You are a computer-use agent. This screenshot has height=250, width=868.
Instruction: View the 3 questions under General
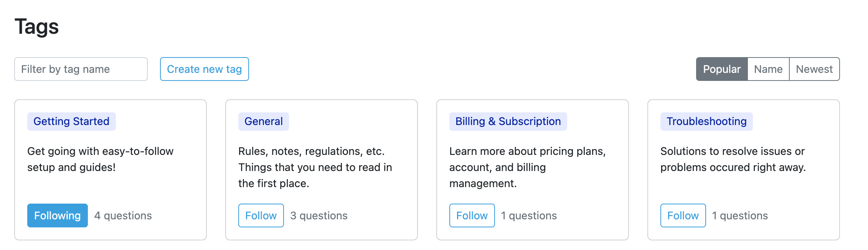click(x=318, y=215)
